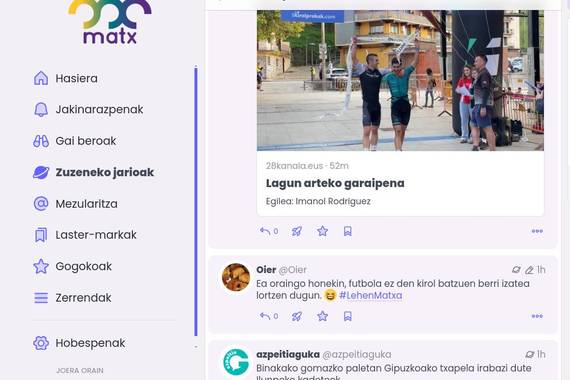Favourite Oier's post with star
This screenshot has width=570, height=380.
pos(322,316)
